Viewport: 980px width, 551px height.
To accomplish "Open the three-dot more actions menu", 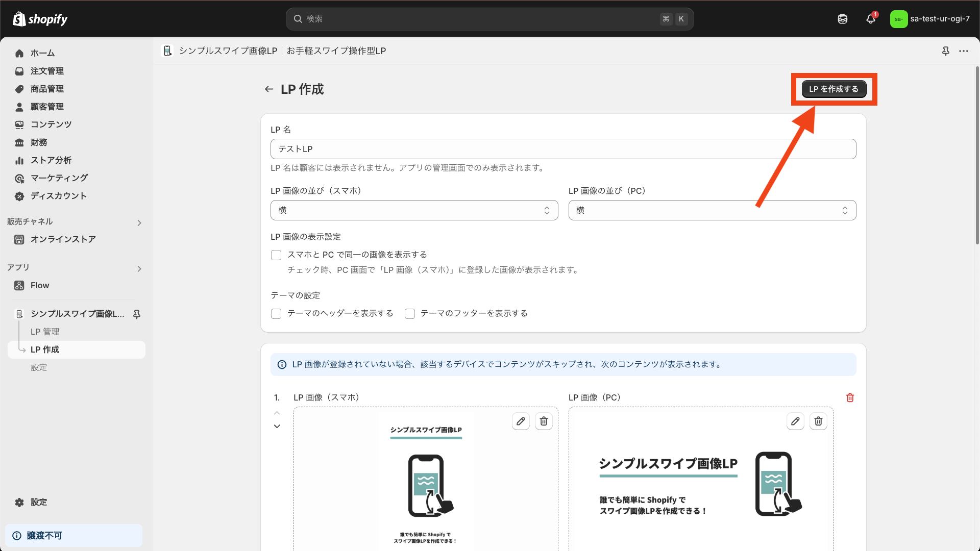I will pyautogui.click(x=964, y=51).
